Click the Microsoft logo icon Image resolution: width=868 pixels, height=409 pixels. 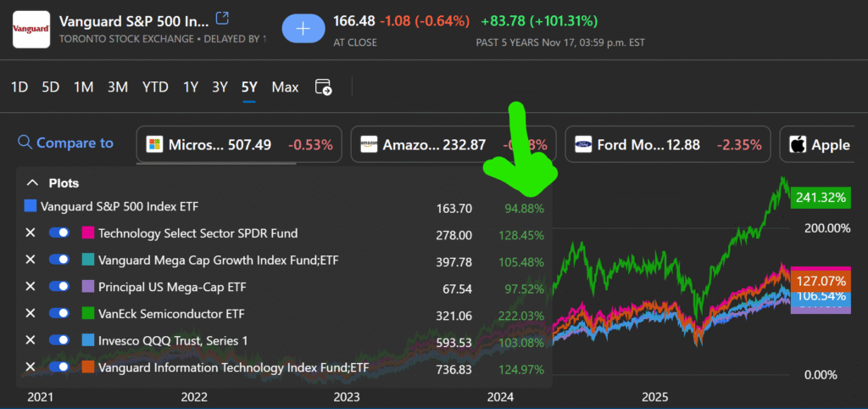point(154,144)
